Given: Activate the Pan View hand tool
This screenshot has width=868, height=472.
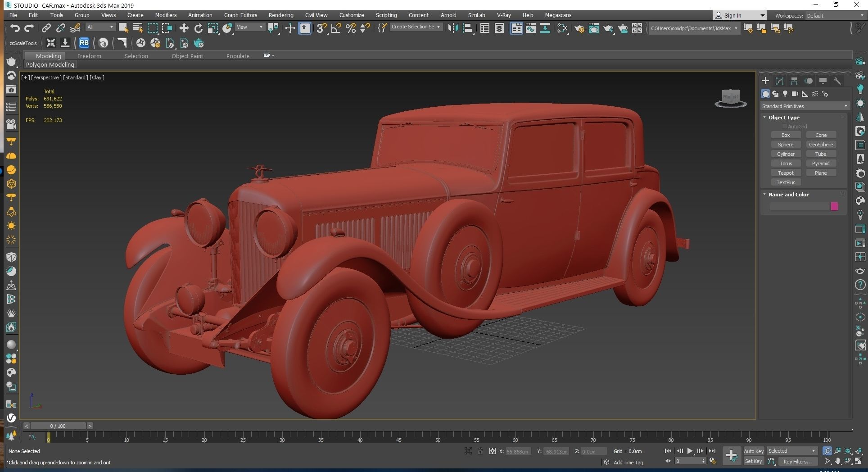Looking at the screenshot, I should 837,461.
